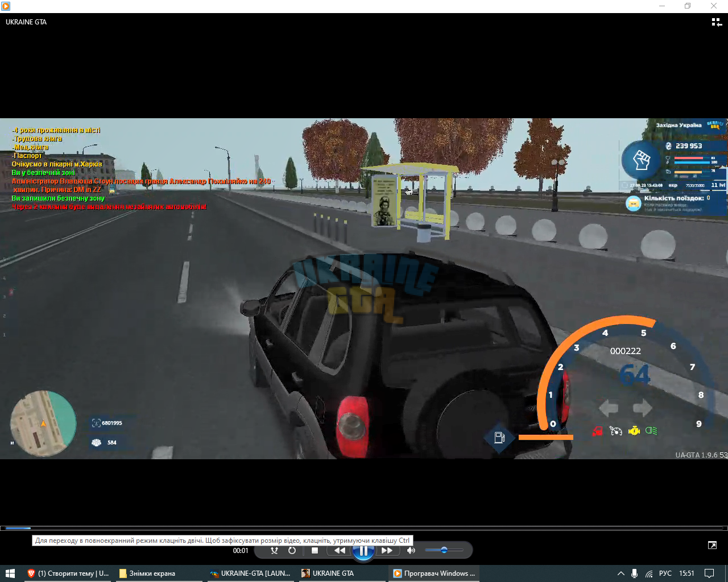
Task: Click the fuel pump icon in the game HUD
Action: 499,437
